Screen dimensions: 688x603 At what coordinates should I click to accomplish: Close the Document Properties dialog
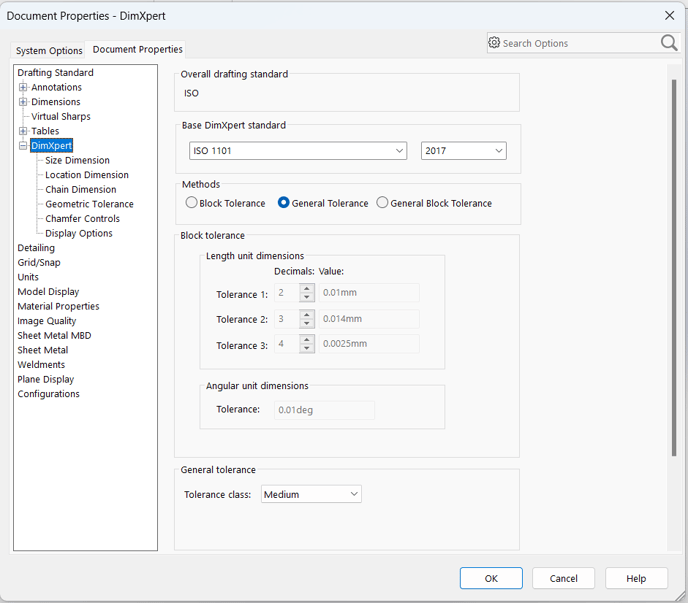669,16
